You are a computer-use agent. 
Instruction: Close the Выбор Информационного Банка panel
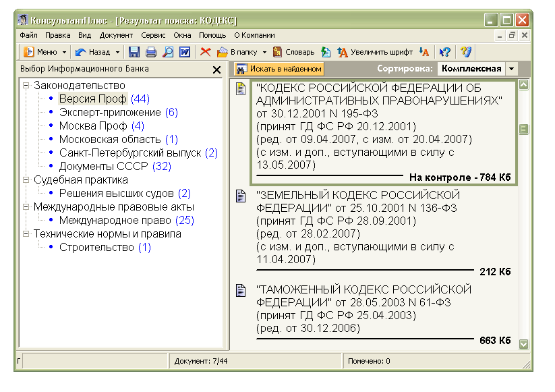216,69
